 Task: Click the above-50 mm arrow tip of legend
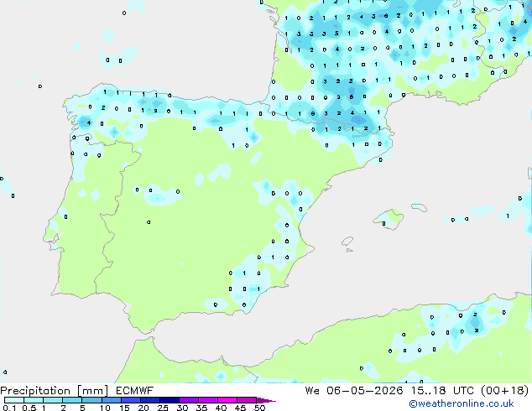266,400
